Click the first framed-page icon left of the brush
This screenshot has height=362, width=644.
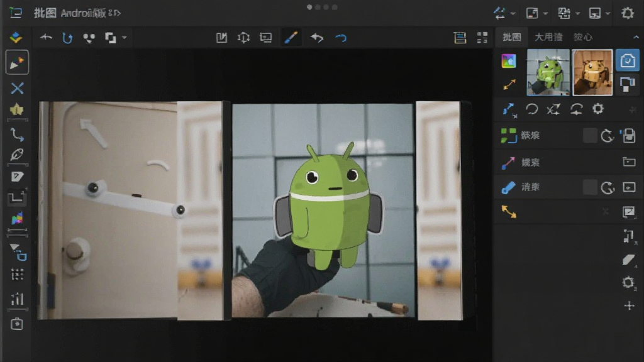[x=222, y=38]
